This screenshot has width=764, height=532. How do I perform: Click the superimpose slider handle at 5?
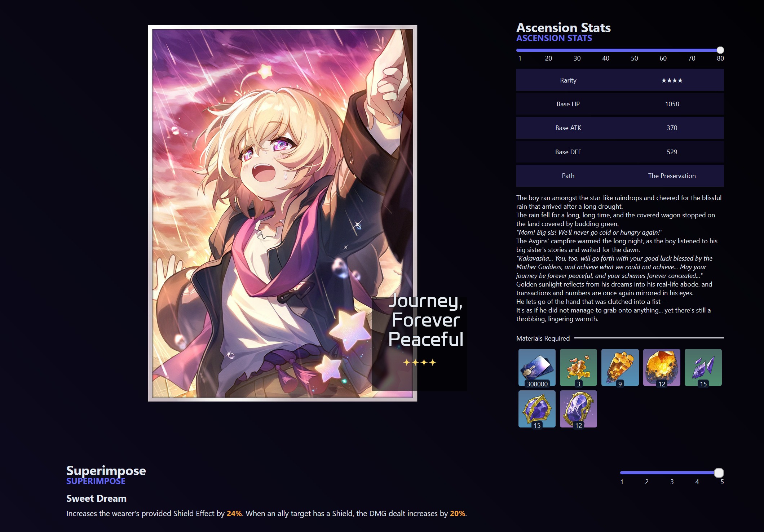pos(719,473)
